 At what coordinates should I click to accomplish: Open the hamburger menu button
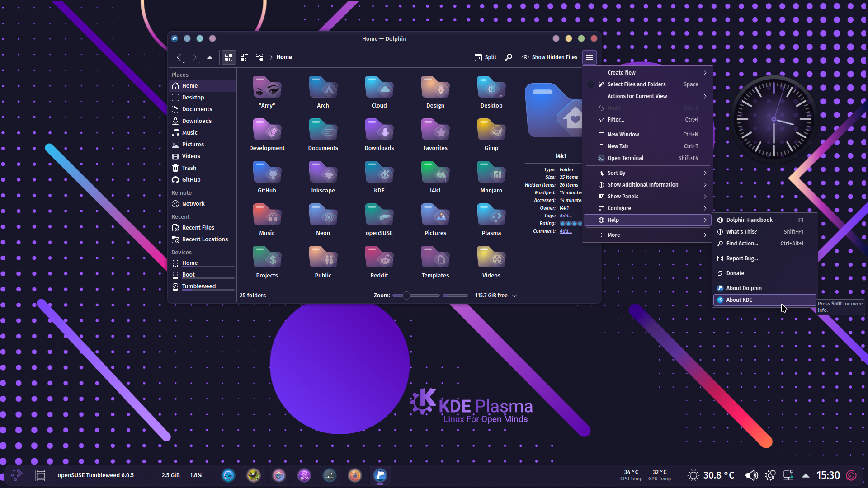[590, 57]
